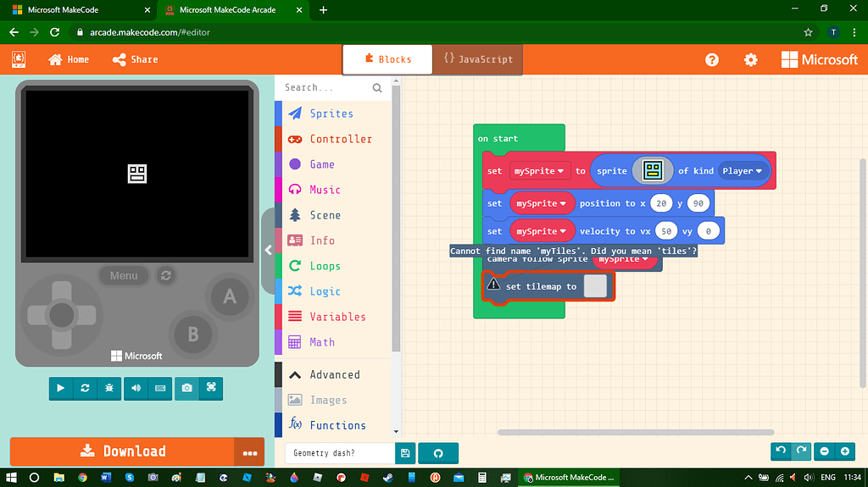Click the Download button
Image resolution: width=868 pixels, height=487 pixels.
coord(122,451)
